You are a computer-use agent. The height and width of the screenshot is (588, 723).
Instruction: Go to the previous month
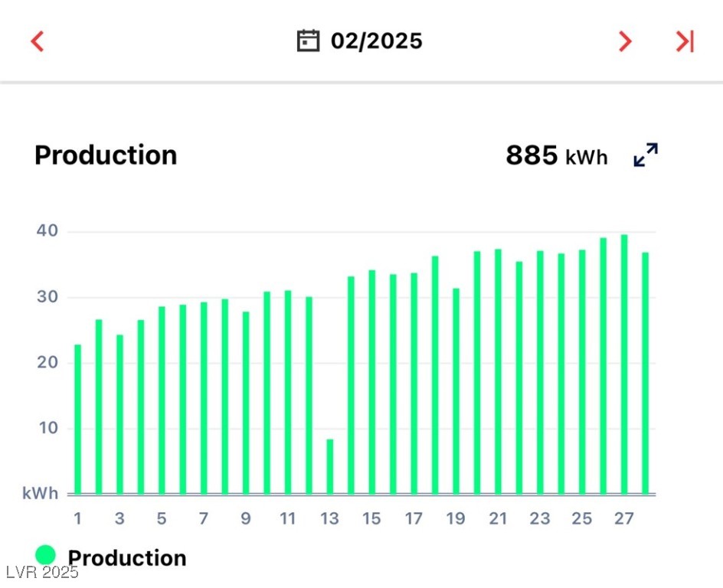tap(38, 41)
